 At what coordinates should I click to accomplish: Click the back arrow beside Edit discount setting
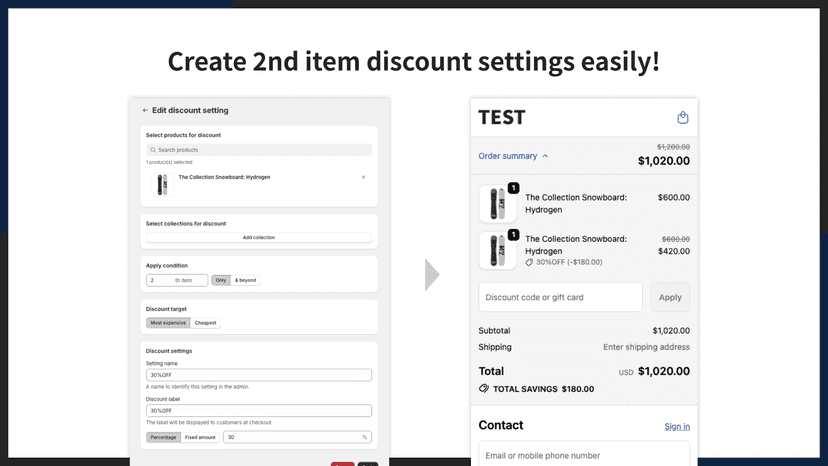[145, 110]
